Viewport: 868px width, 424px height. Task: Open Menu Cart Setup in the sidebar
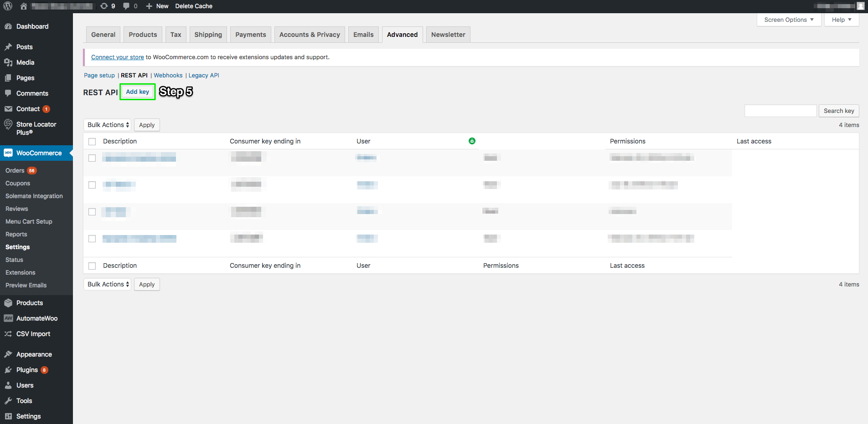[x=29, y=221]
